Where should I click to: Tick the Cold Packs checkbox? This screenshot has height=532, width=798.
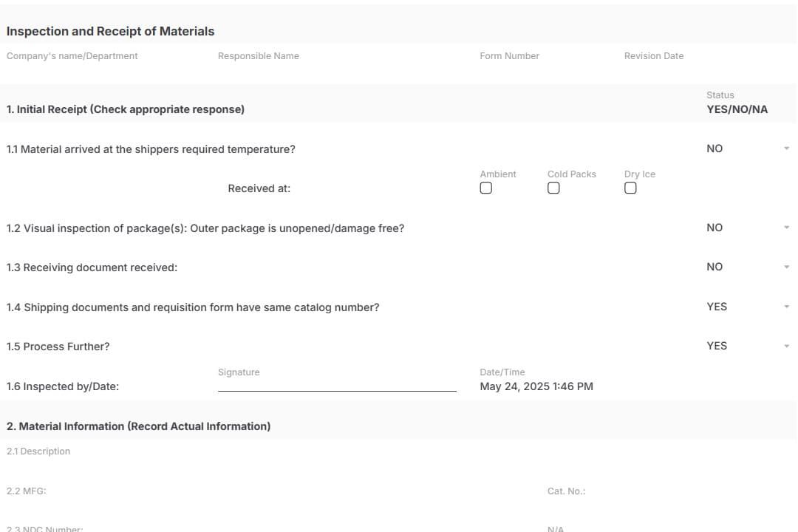553,188
